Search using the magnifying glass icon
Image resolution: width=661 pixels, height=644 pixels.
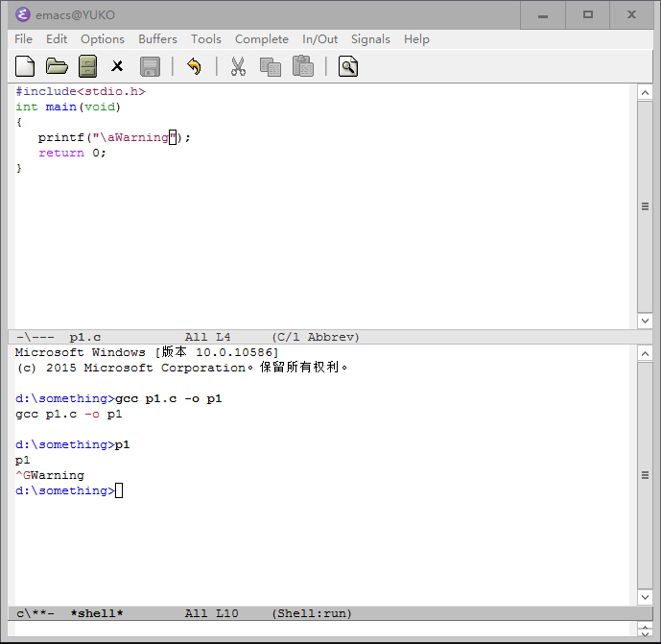click(x=348, y=66)
